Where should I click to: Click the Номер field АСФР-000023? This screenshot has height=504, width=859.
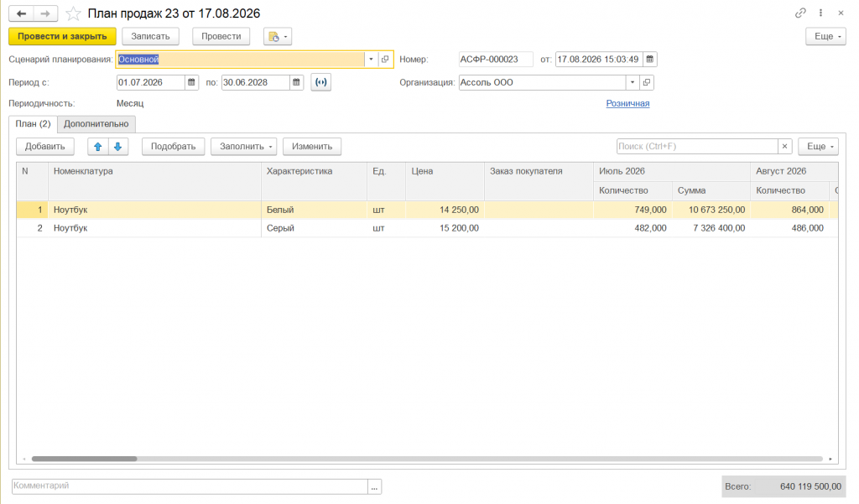(x=496, y=60)
